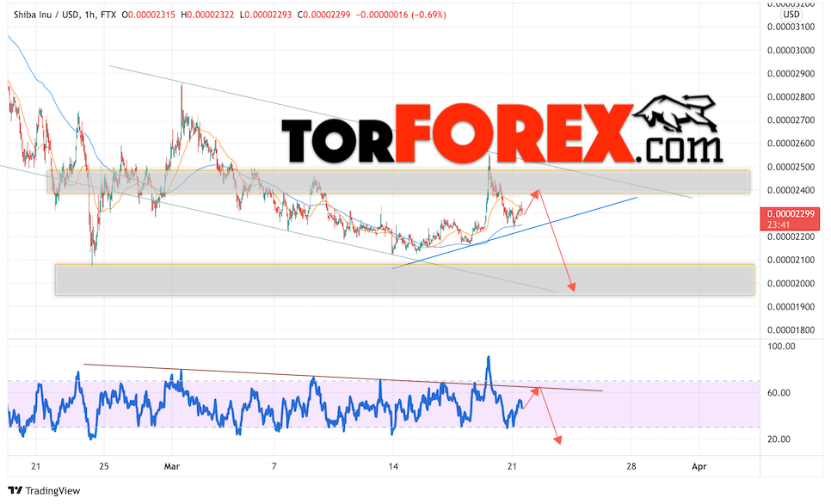Screen dimensions: 831x504
Task: Click the 28 date label on time axis
Action: coord(631,467)
